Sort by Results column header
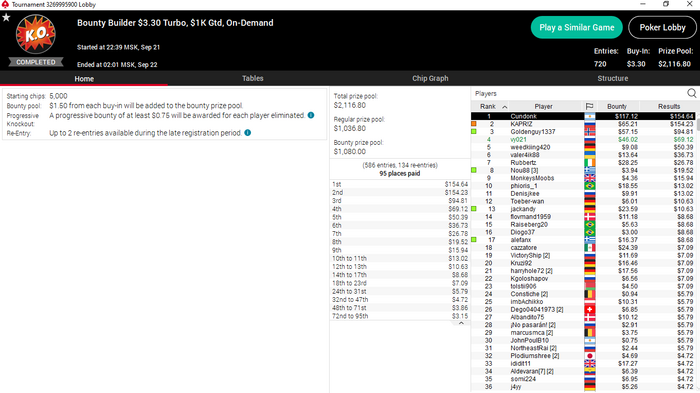The image size is (700, 393). [x=669, y=106]
